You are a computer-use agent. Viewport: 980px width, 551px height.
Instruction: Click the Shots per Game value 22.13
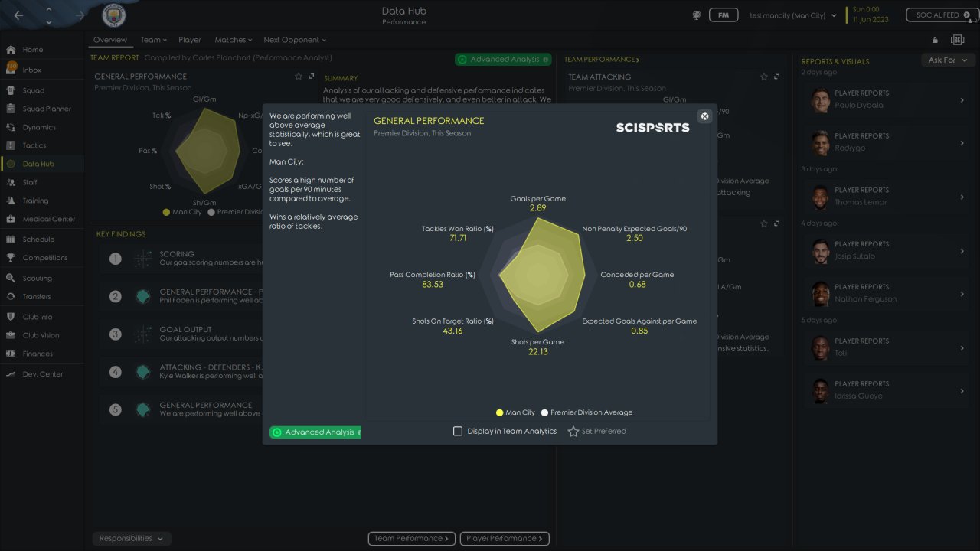(537, 351)
